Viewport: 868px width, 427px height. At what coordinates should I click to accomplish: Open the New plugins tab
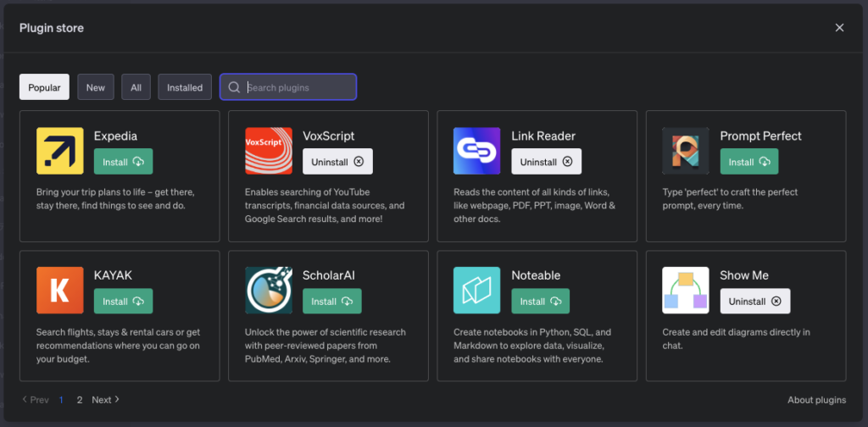coord(96,87)
